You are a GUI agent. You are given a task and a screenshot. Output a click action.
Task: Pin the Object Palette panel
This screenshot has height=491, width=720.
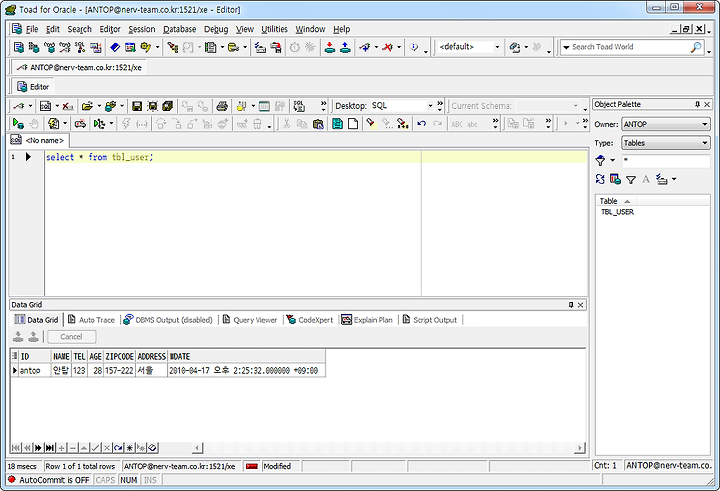pos(698,104)
